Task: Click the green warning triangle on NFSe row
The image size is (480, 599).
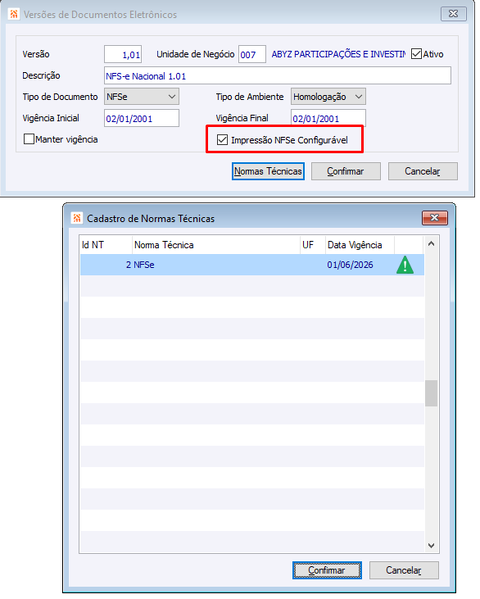Action: (x=405, y=265)
